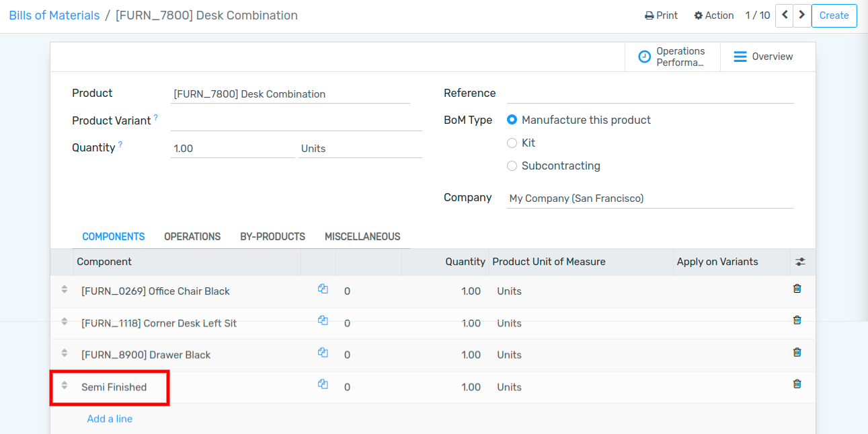The image size is (868, 434).
Task: Open Bills of Materials breadcrumb link
Action: (x=54, y=15)
